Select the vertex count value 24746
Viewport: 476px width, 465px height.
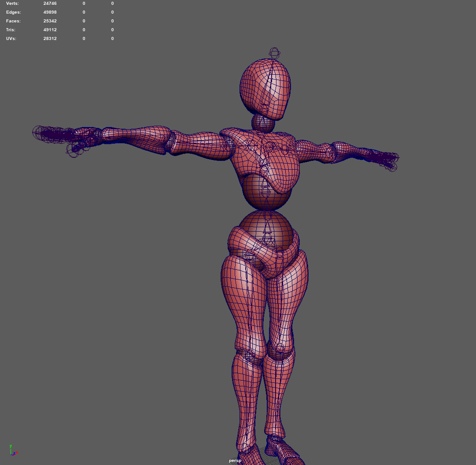pyautogui.click(x=50, y=4)
